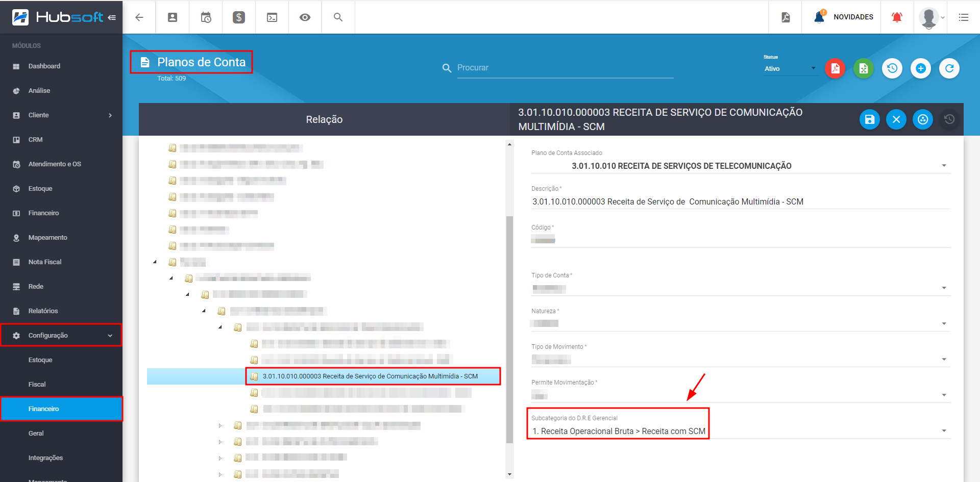Go back with top toolbar arrow

[139, 17]
